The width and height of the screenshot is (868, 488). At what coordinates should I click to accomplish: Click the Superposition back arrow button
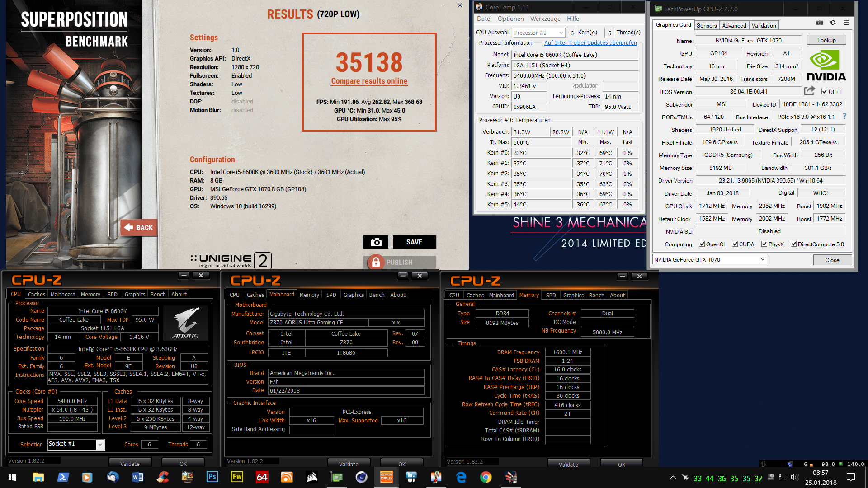point(139,227)
